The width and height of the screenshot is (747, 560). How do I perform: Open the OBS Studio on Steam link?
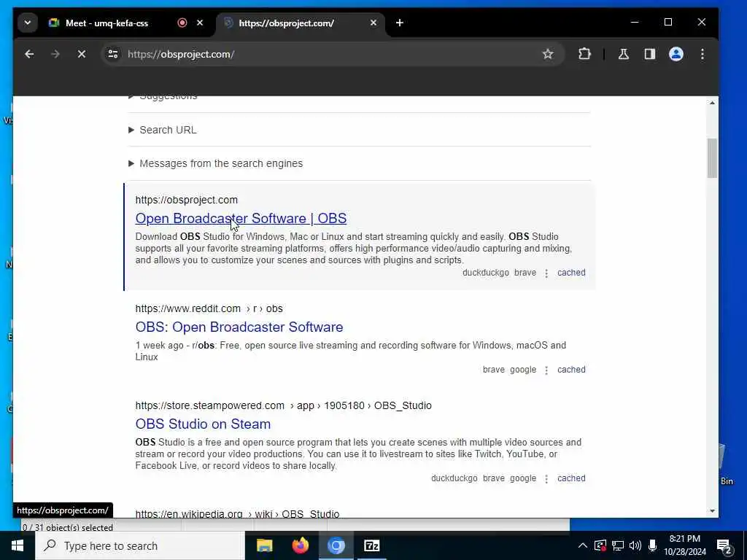pos(203,424)
